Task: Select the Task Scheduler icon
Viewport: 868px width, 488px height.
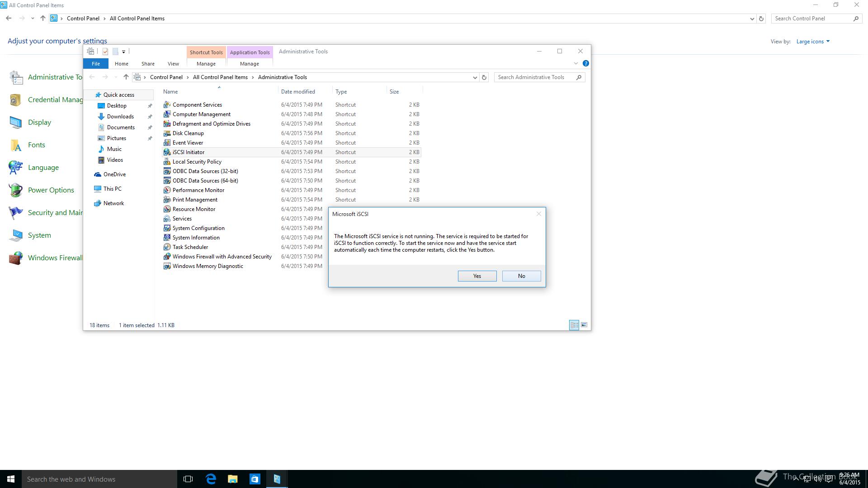Action: pyautogui.click(x=167, y=247)
